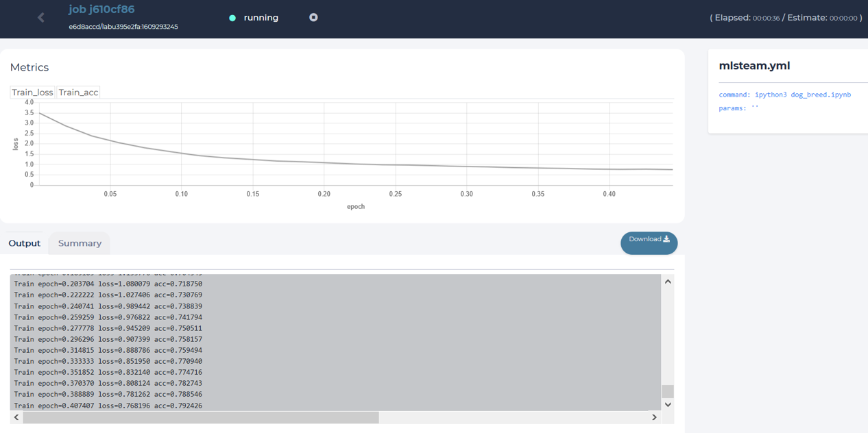Switch metrics chart to Train_loss

pyautogui.click(x=32, y=92)
